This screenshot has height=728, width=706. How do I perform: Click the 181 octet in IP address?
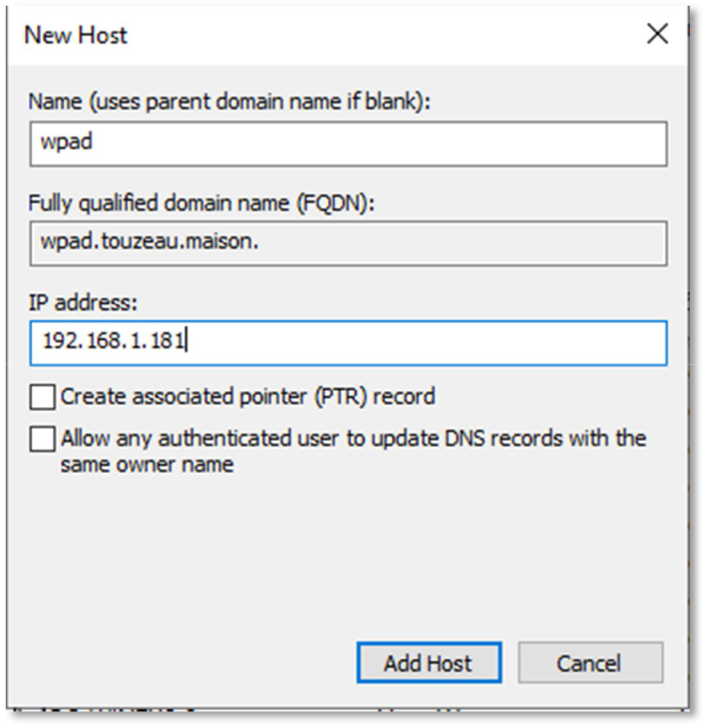169,342
